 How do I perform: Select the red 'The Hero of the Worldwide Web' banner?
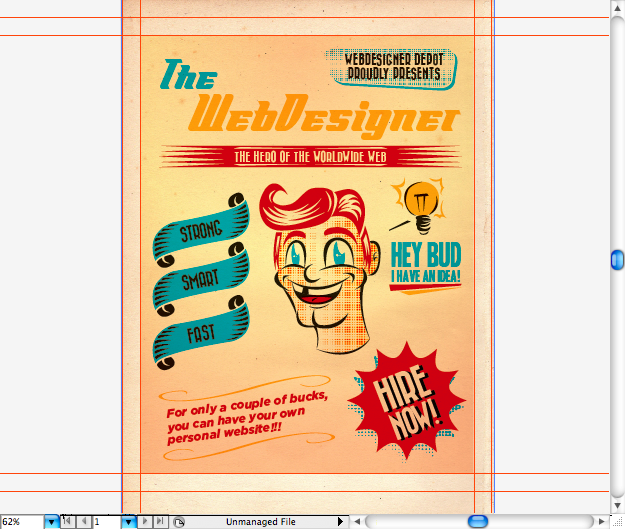point(311,156)
